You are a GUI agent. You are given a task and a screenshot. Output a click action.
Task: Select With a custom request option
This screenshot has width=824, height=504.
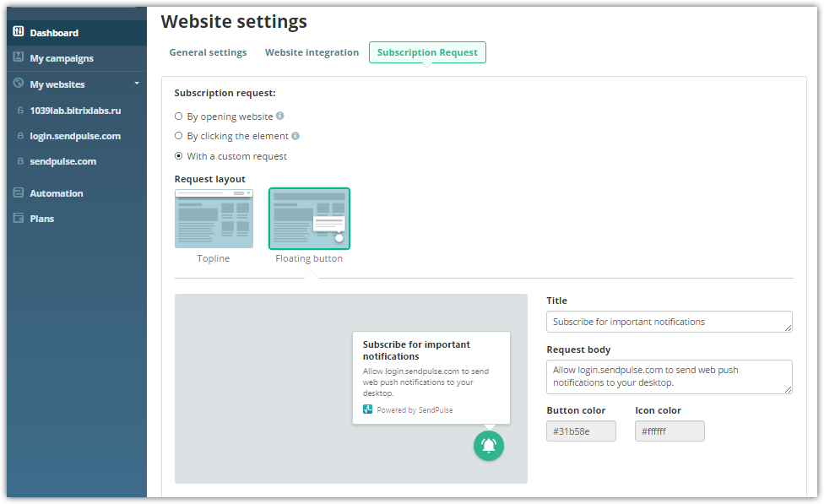(x=179, y=156)
